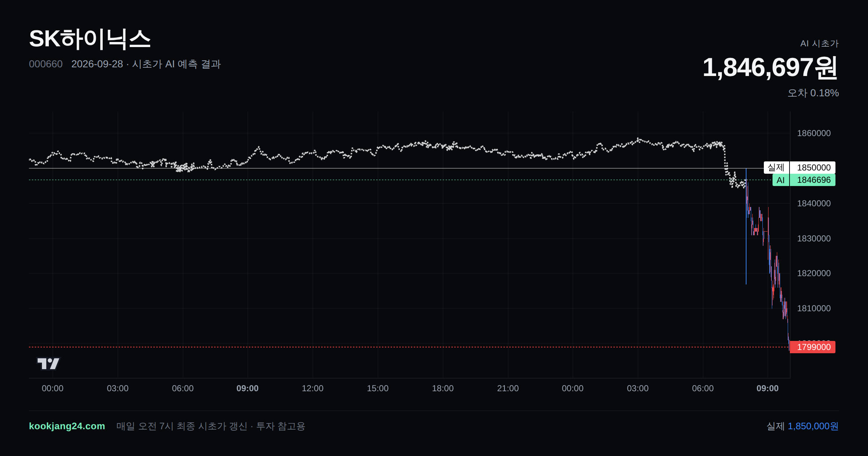
Task: Select the stock code 000660
Action: [46, 64]
